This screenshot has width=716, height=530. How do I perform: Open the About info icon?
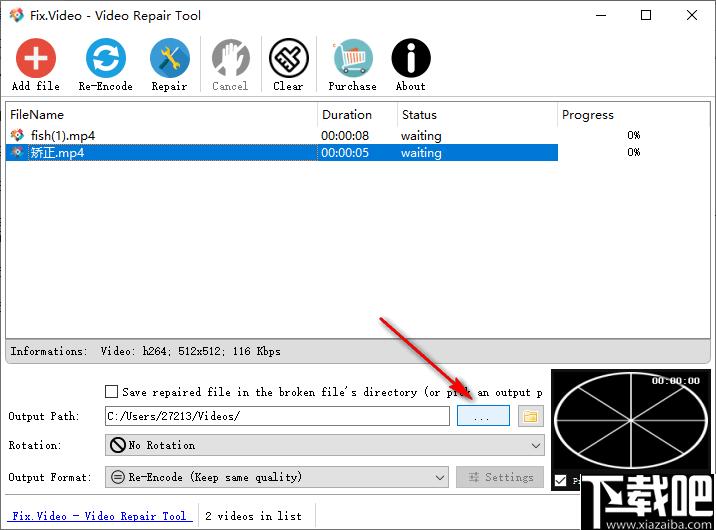[x=411, y=58]
